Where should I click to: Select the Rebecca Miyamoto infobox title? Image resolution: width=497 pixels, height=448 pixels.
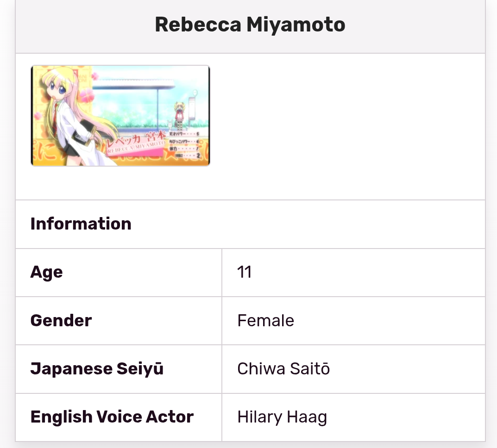point(250,25)
